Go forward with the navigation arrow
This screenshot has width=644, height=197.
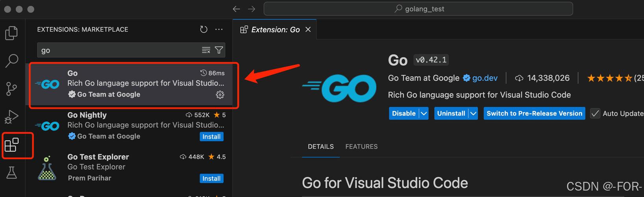point(252,9)
